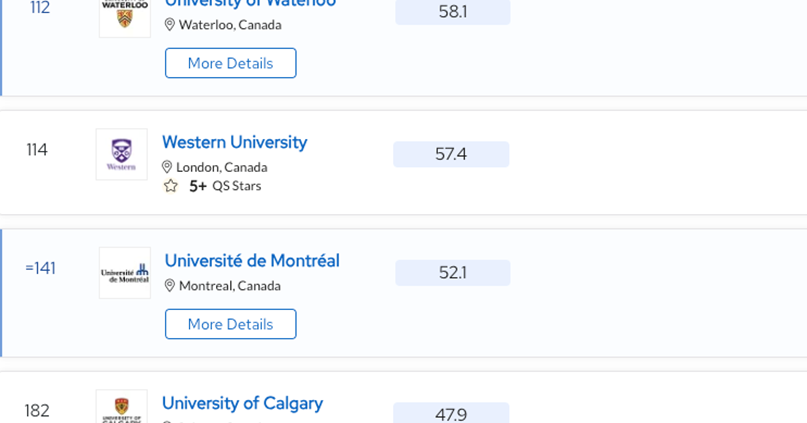Click the Université de Montréal logo

[125, 273]
